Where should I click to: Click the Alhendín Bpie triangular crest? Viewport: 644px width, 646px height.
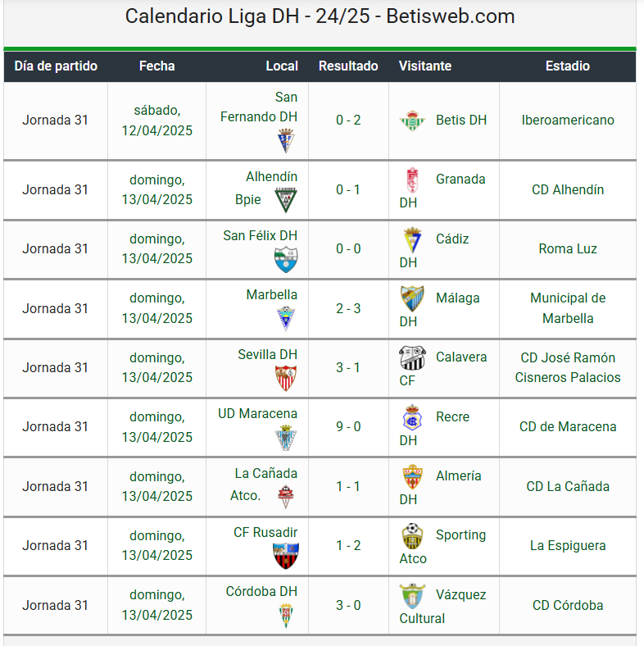click(286, 200)
